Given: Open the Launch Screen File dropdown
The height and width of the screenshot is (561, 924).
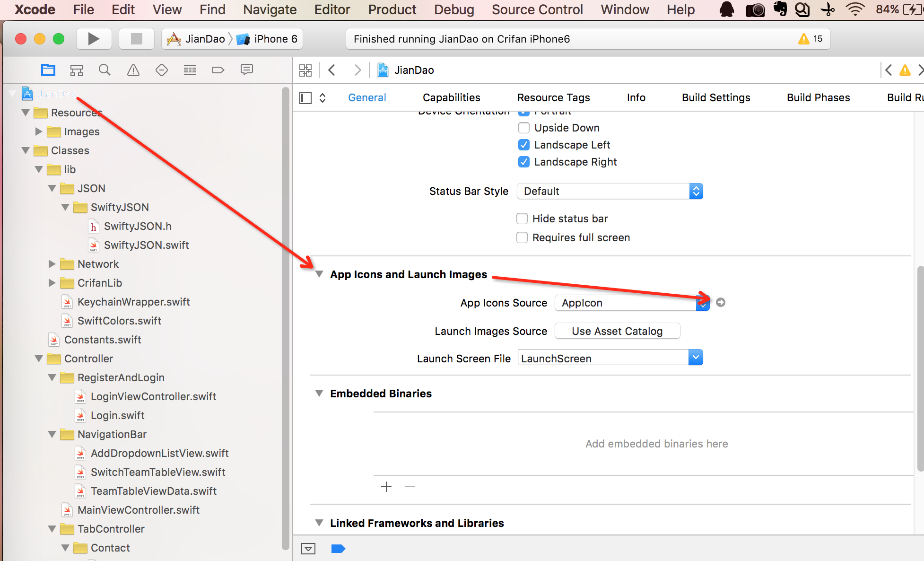Looking at the screenshot, I should (x=696, y=358).
